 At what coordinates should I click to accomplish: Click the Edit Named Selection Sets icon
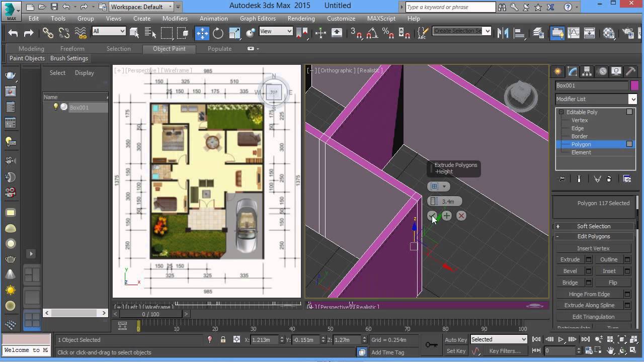coord(423,33)
